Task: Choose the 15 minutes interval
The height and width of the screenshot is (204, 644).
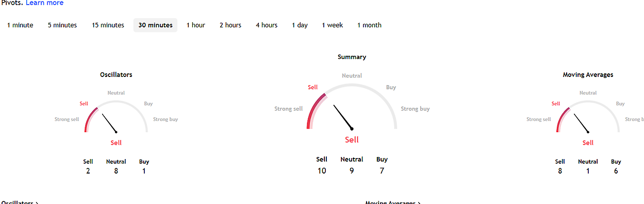Action: pyautogui.click(x=108, y=25)
